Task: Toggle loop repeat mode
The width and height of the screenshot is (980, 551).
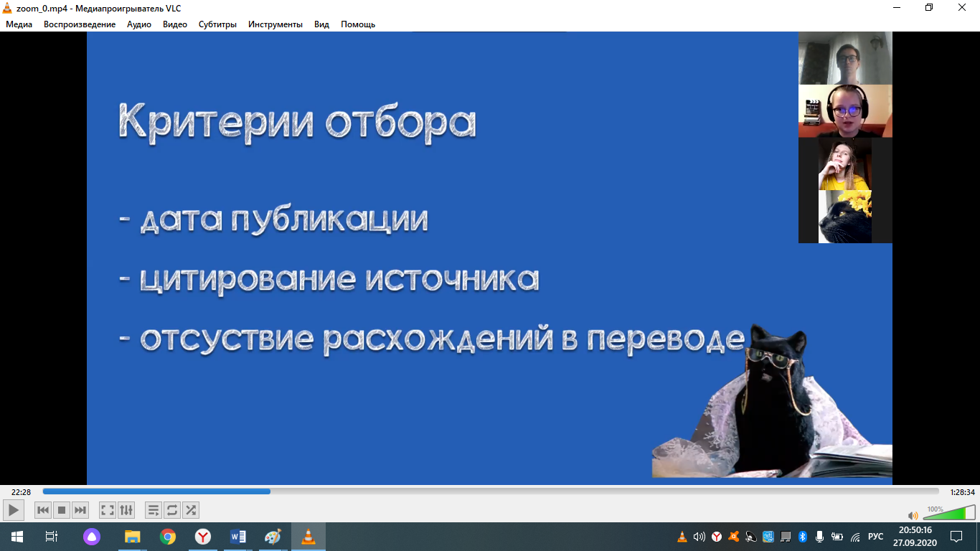Action: point(172,510)
